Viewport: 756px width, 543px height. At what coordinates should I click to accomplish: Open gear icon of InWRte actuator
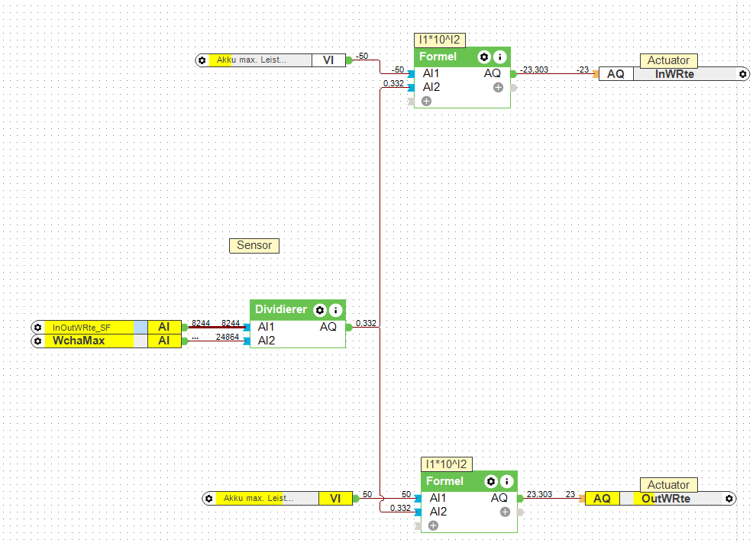(x=742, y=74)
